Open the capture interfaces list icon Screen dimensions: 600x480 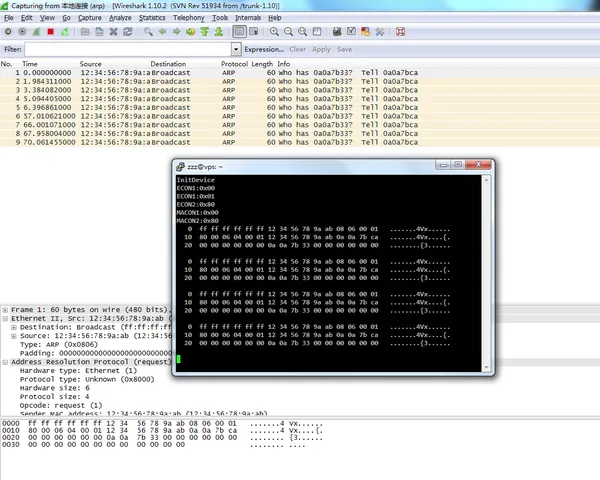coord(8,32)
